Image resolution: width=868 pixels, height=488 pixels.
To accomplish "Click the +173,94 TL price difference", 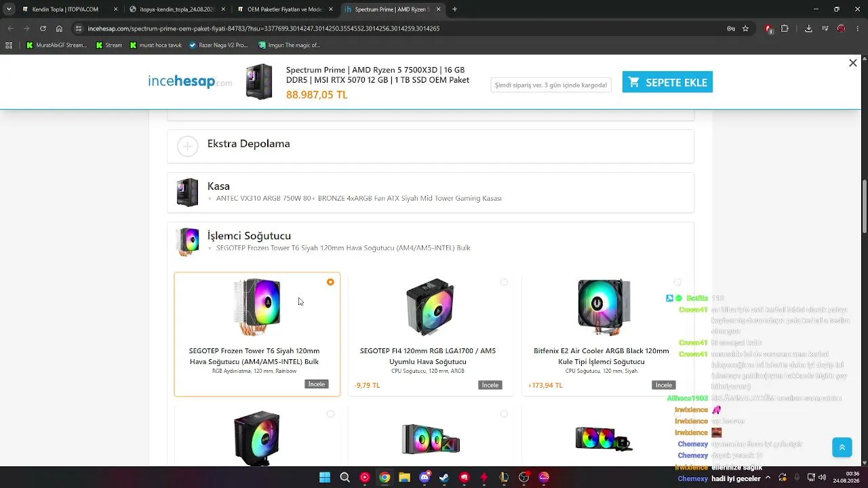I will click(x=545, y=385).
